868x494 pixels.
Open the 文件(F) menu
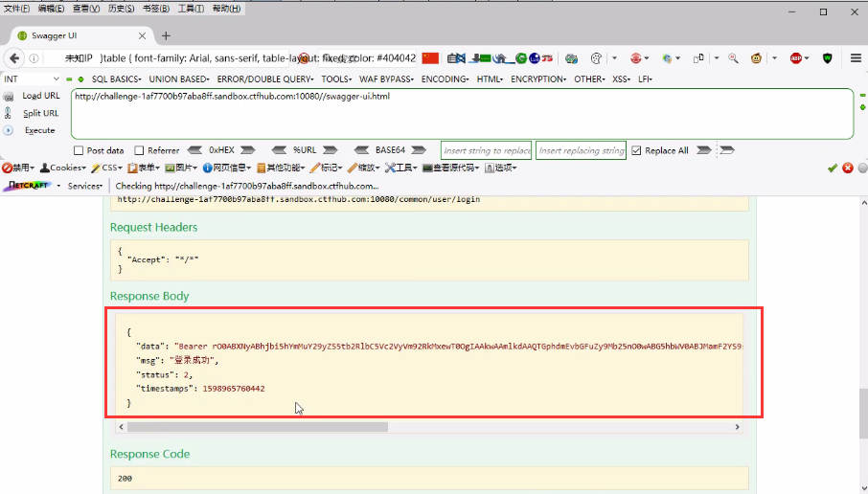17,9
